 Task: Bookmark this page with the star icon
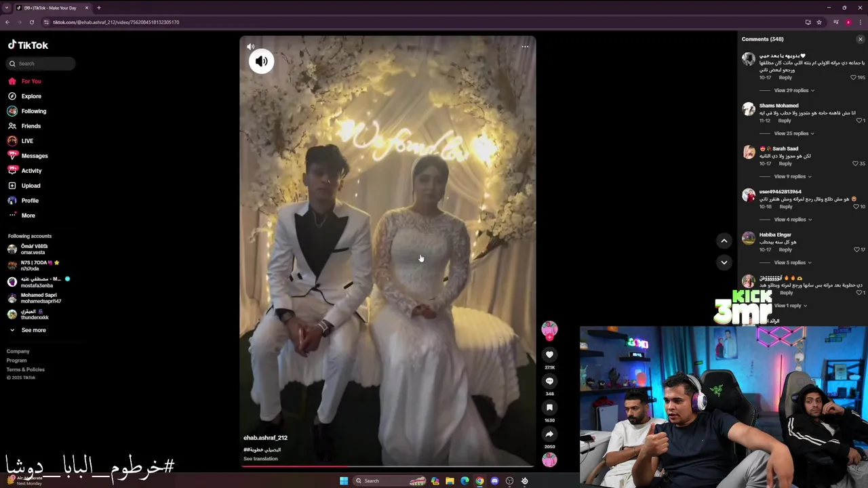click(x=819, y=22)
